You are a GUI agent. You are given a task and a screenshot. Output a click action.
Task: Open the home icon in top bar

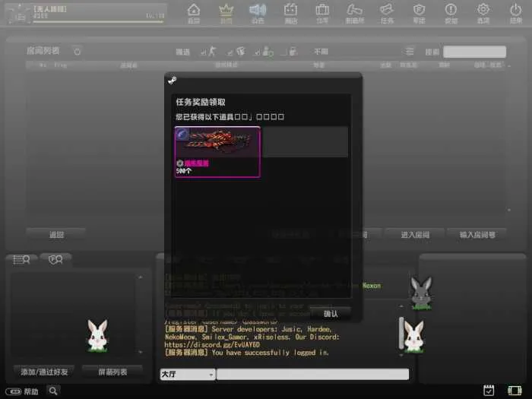[x=194, y=13]
